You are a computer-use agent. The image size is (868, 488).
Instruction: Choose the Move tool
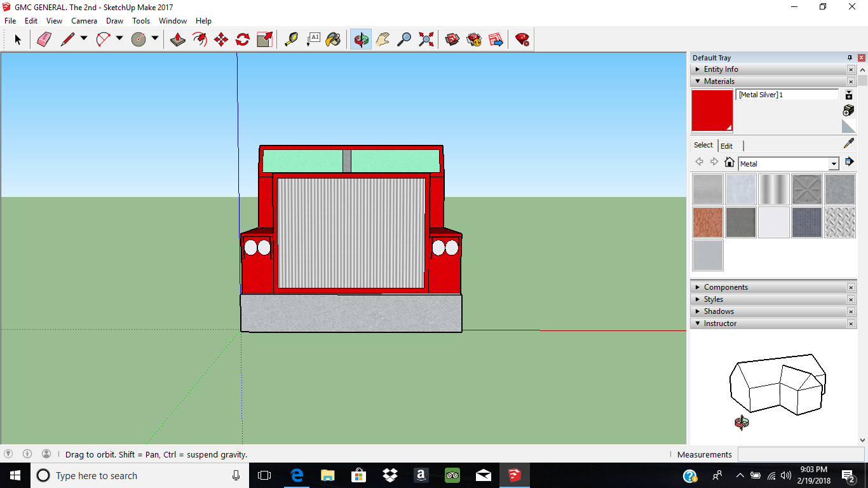(221, 39)
